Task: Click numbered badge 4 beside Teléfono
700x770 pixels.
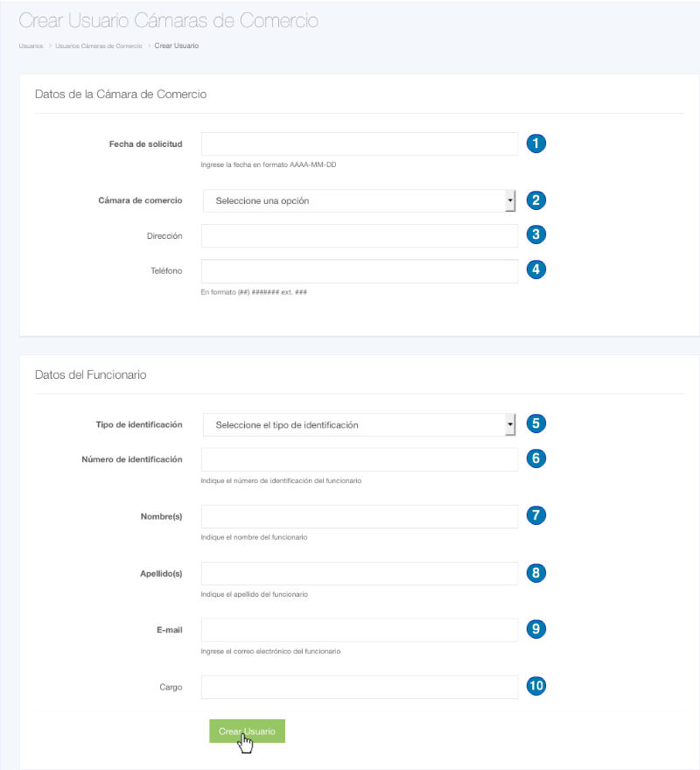Action: click(536, 270)
